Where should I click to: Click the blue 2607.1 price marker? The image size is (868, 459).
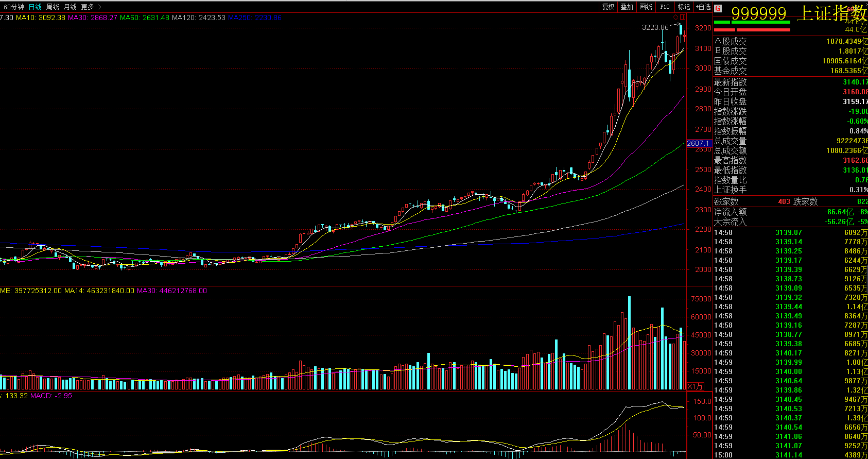coord(699,143)
